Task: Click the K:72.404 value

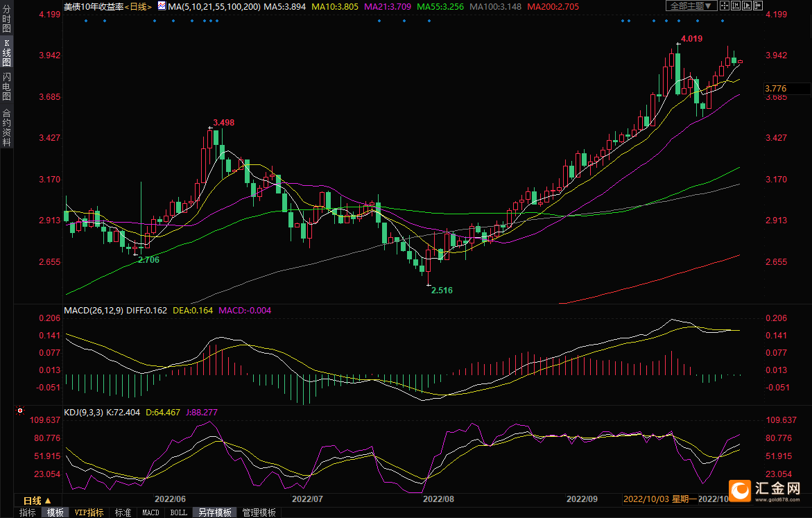Action: coord(123,413)
